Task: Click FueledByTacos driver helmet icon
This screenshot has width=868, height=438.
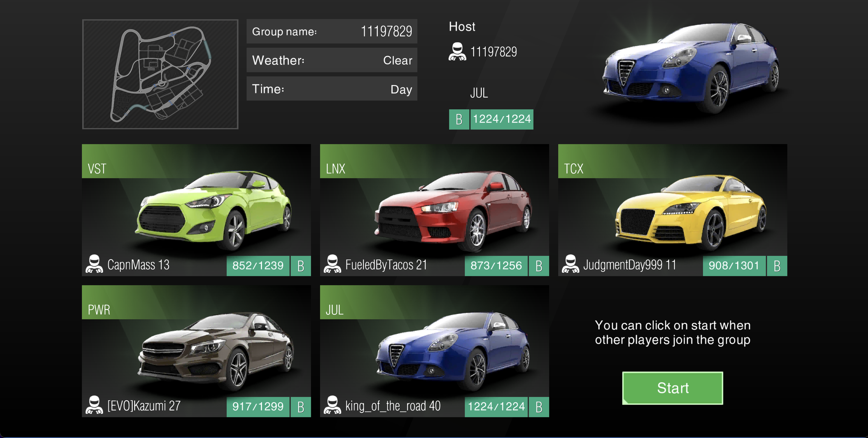Action: (332, 264)
